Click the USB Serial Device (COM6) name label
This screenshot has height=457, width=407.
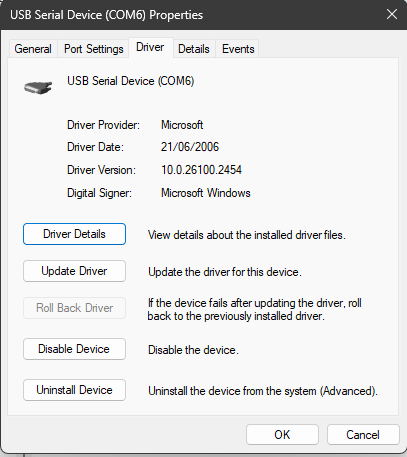(x=131, y=81)
